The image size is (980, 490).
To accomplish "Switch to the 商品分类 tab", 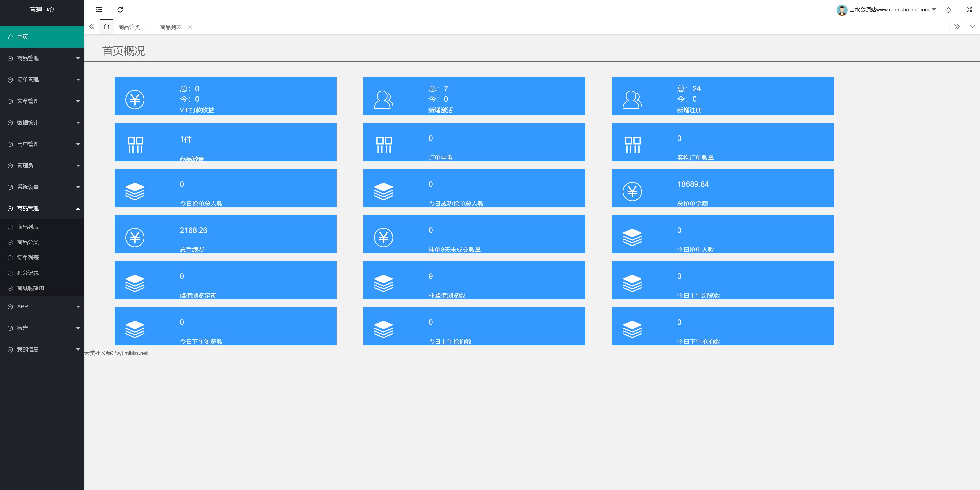I will tap(129, 27).
